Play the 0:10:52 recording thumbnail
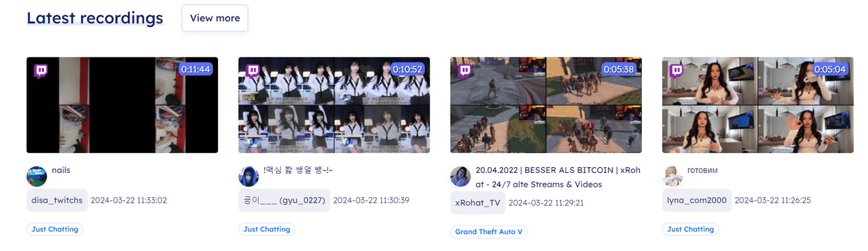 (x=334, y=105)
